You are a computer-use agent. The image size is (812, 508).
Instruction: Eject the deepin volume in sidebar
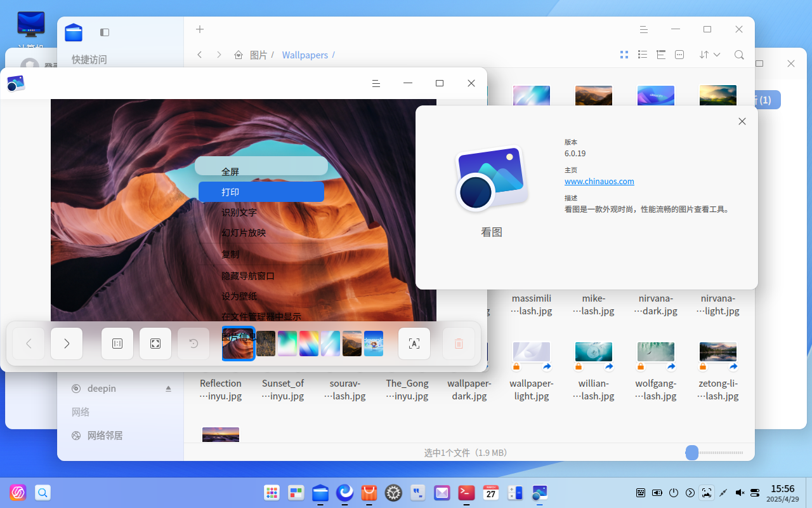coord(169,388)
